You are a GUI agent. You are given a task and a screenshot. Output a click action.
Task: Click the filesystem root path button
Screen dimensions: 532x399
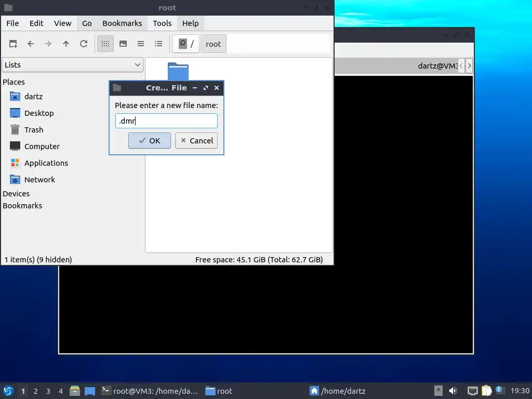coord(185,44)
